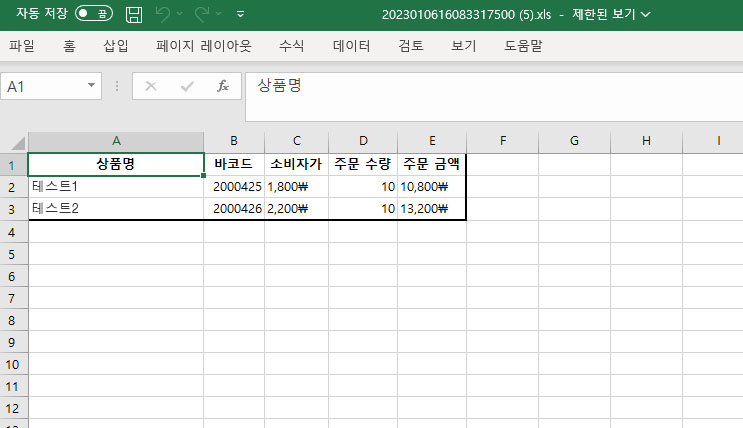The image size is (743, 428).
Task: Open Customize Quick Access Toolbar dropdown
Action: pyautogui.click(x=241, y=14)
